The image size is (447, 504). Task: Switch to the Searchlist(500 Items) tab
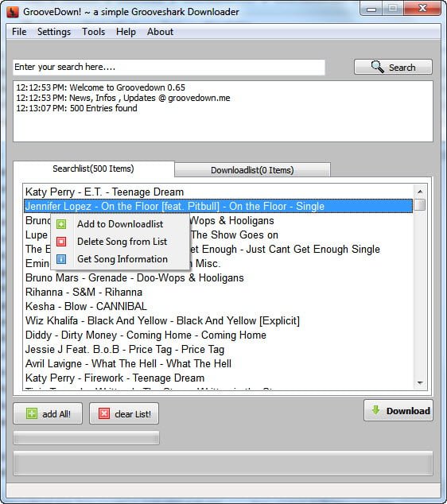[94, 169]
